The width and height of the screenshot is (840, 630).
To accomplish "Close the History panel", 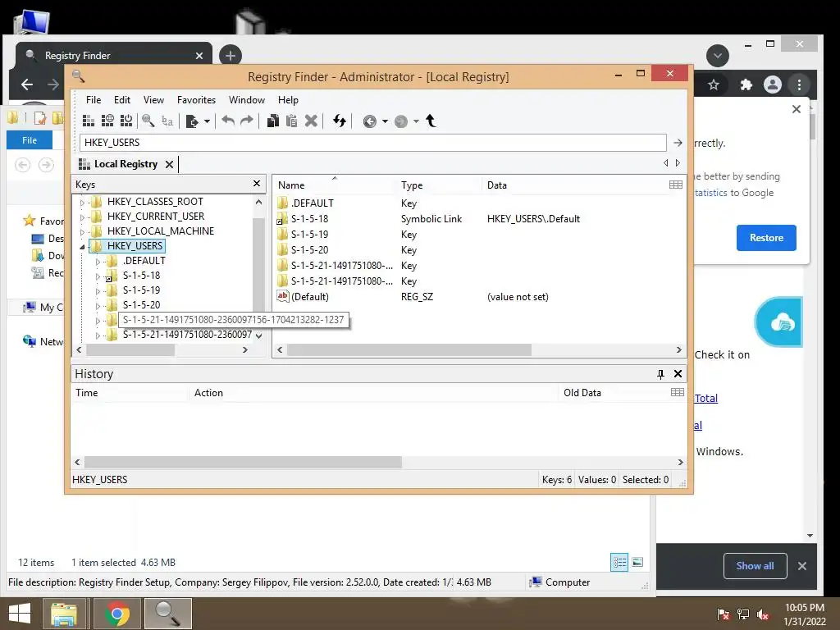I will [678, 374].
